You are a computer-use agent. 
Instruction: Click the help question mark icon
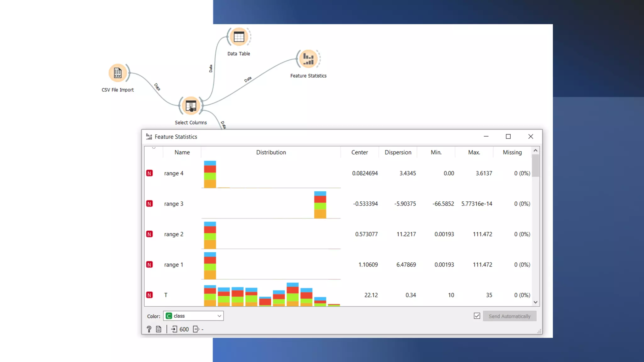click(149, 329)
